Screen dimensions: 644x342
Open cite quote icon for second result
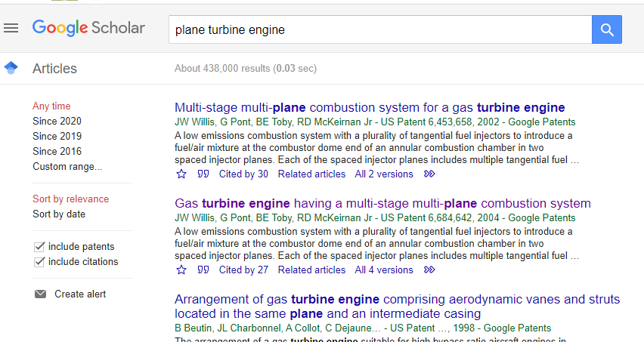tap(203, 270)
